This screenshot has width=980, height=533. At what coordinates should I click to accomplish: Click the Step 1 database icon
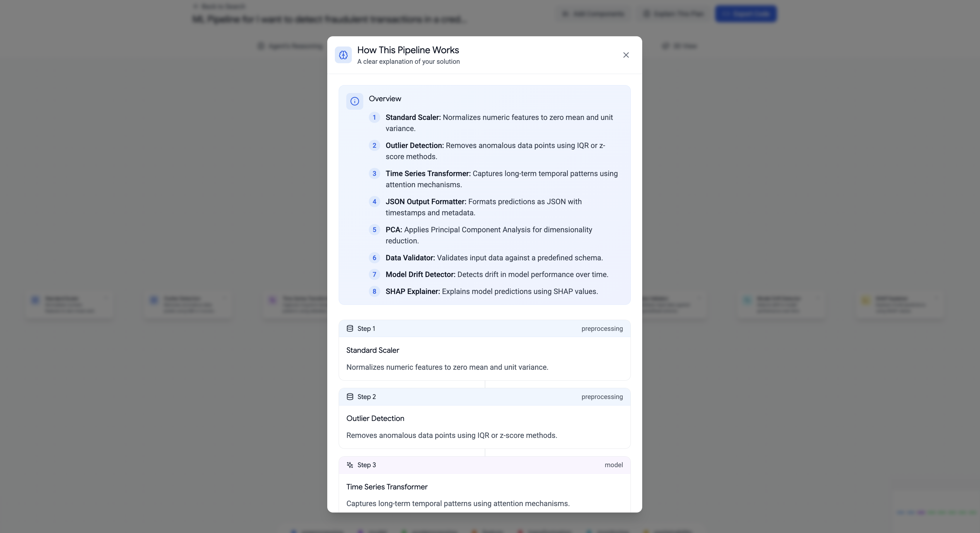349,329
